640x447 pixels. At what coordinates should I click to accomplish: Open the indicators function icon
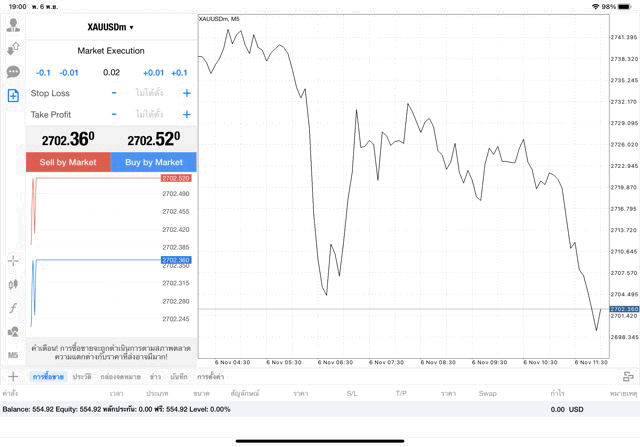click(x=13, y=308)
